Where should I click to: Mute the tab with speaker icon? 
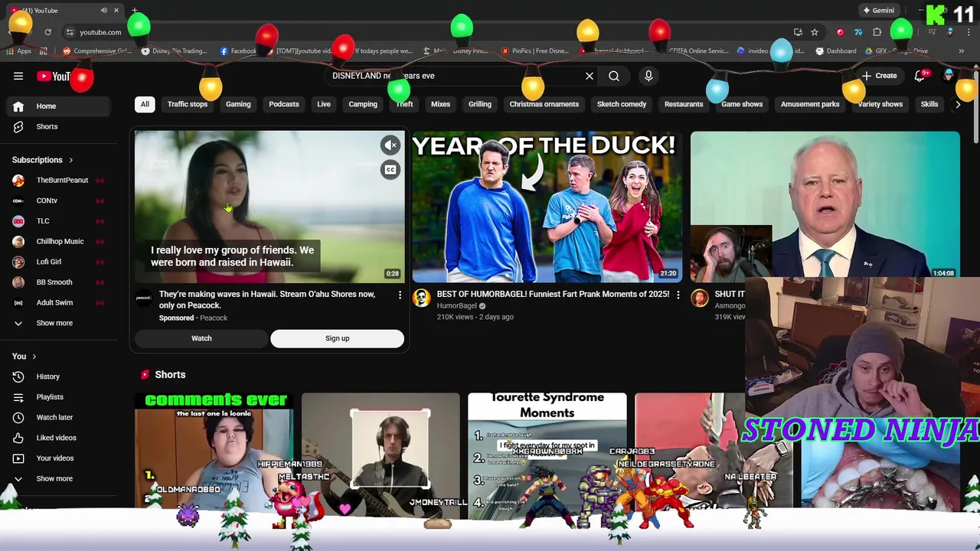tap(103, 11)
